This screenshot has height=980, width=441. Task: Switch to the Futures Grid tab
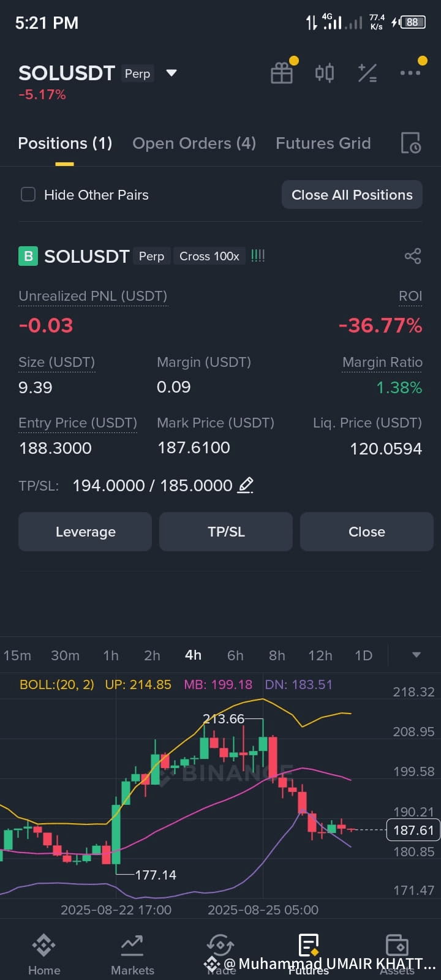point(323,143)
